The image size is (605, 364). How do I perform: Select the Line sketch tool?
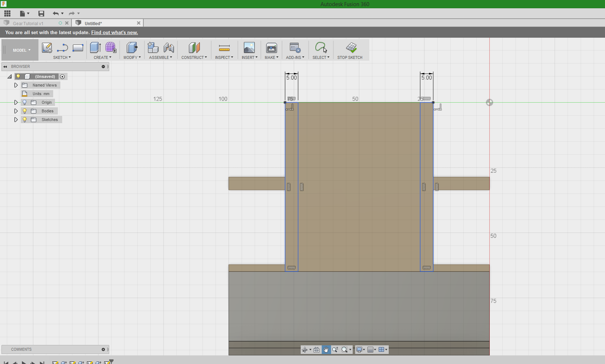click(x=63, y=48)
